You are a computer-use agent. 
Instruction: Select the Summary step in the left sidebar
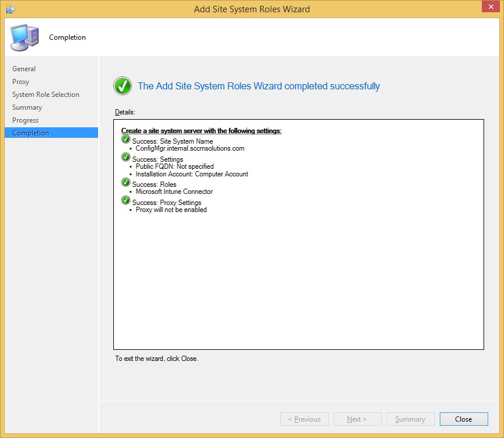click(27, 107)
